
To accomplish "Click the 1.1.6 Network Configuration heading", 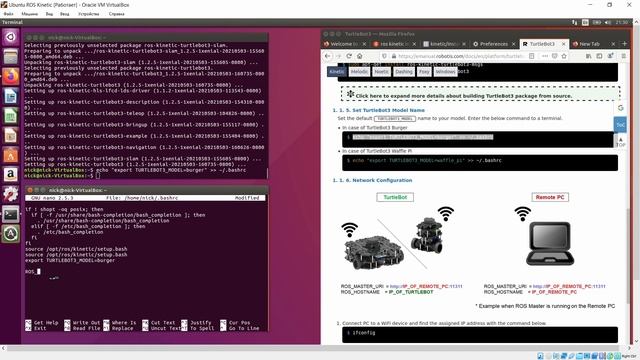I will click(372, 180).
